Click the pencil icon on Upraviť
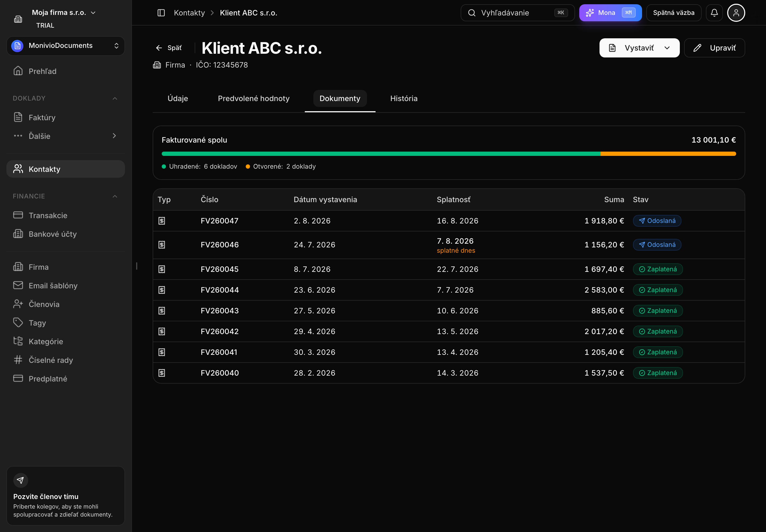 coord(697,48)
